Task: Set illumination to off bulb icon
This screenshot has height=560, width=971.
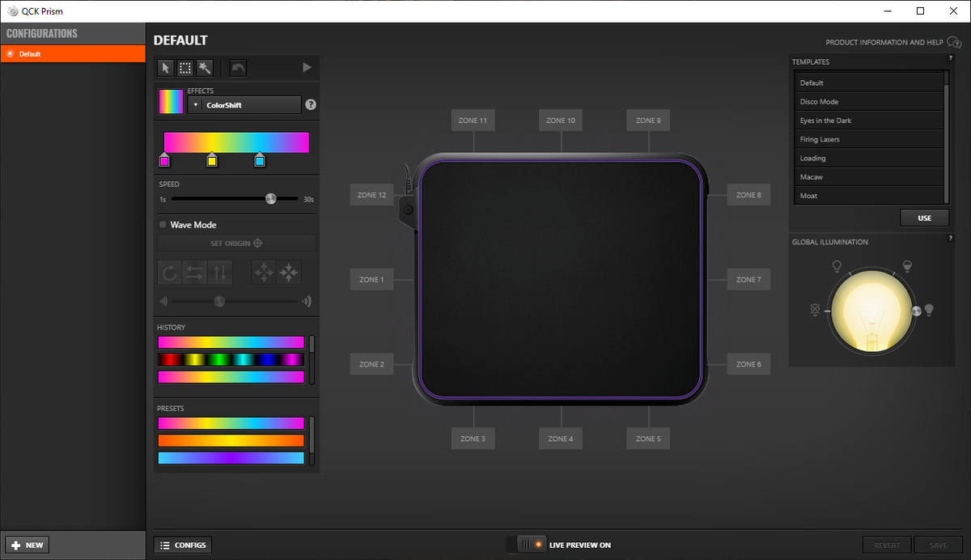Action: tap(815, 310)
